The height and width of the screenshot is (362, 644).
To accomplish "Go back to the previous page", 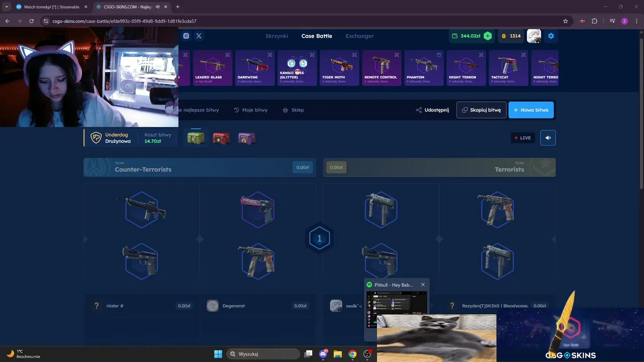I will coord(7,21).
